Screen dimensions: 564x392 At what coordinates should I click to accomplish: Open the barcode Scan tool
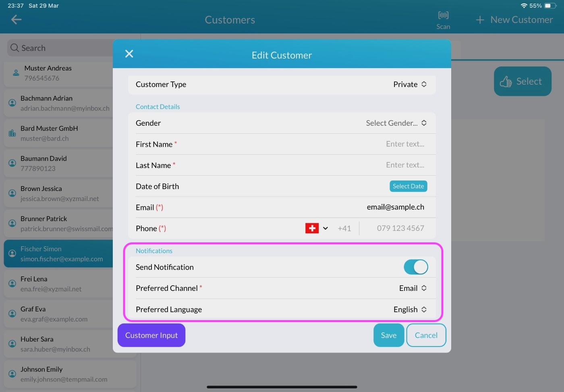[x=443, y=20]
